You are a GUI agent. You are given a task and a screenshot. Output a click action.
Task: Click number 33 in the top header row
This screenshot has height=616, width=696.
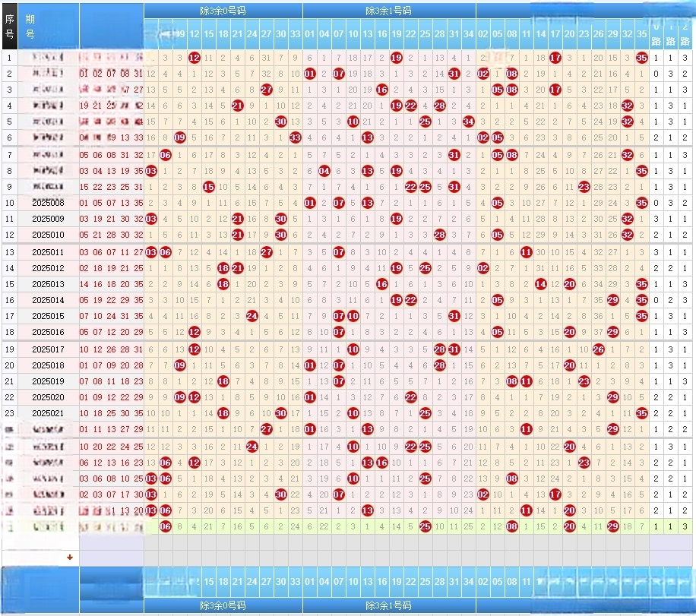click(295, 33)
